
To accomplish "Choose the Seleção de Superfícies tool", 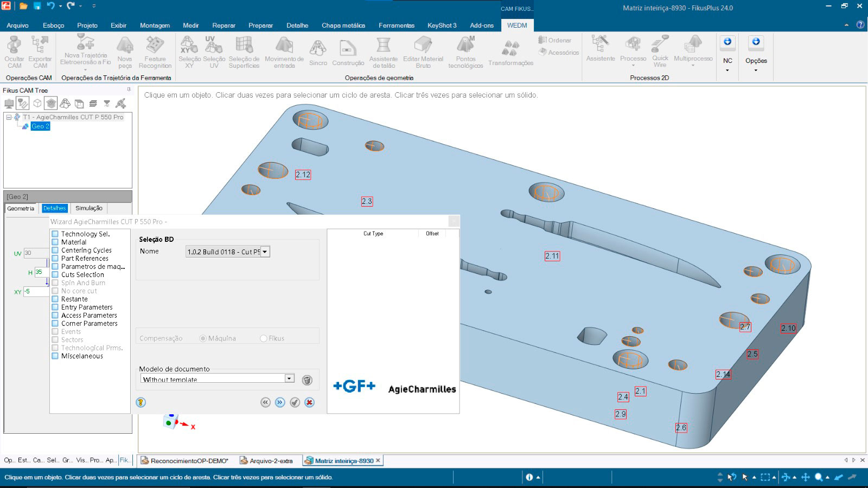I will coord(244,52).
